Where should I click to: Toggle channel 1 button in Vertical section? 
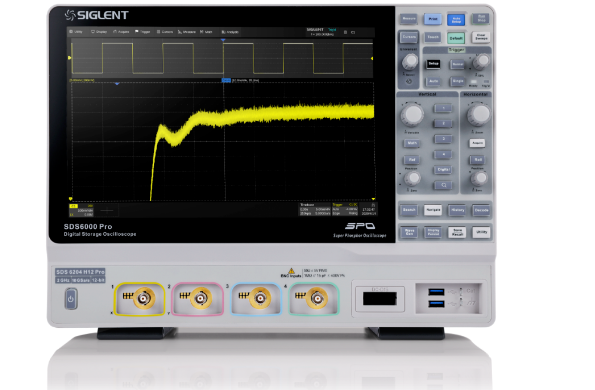pyautogui.click(x=443, y=109)
